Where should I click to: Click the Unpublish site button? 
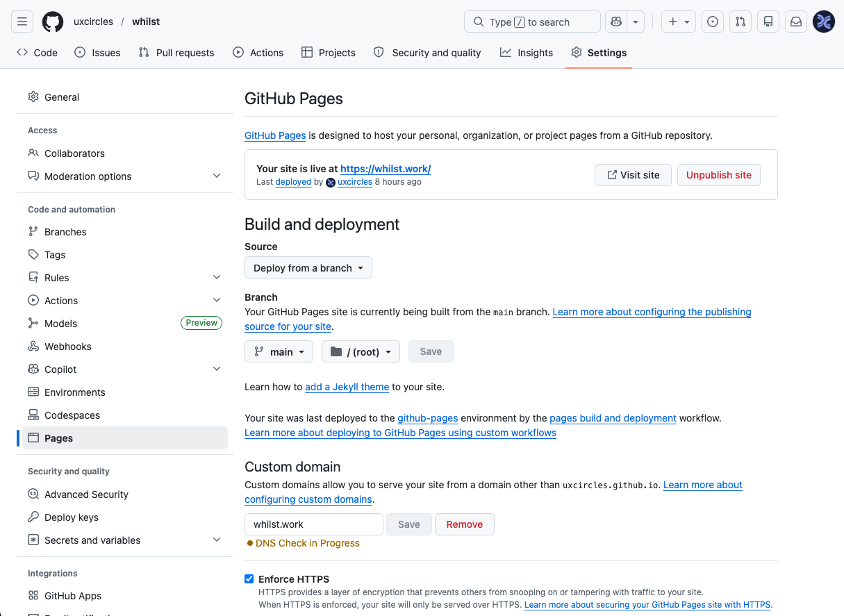point(719,175)
